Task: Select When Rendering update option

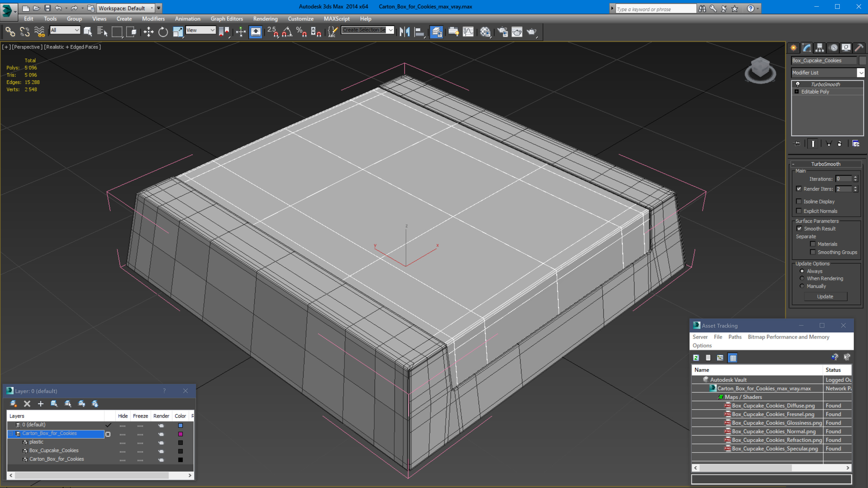Action: [x=802, y=279]
